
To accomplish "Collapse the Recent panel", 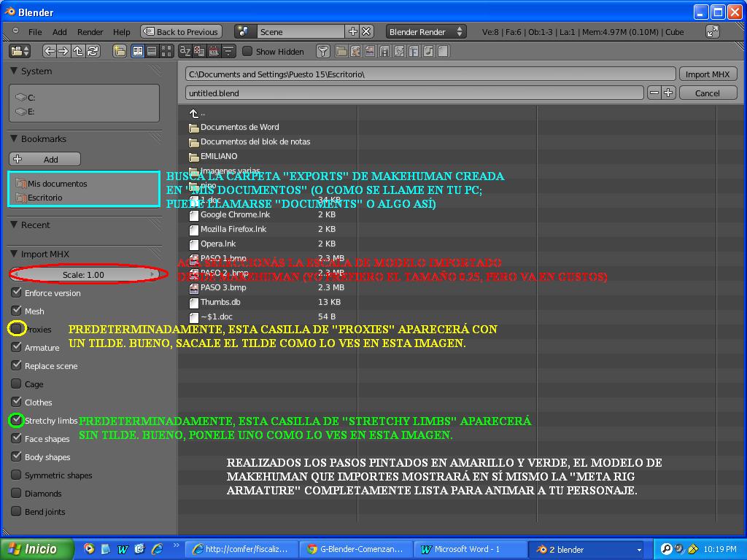I will [14, 225].
